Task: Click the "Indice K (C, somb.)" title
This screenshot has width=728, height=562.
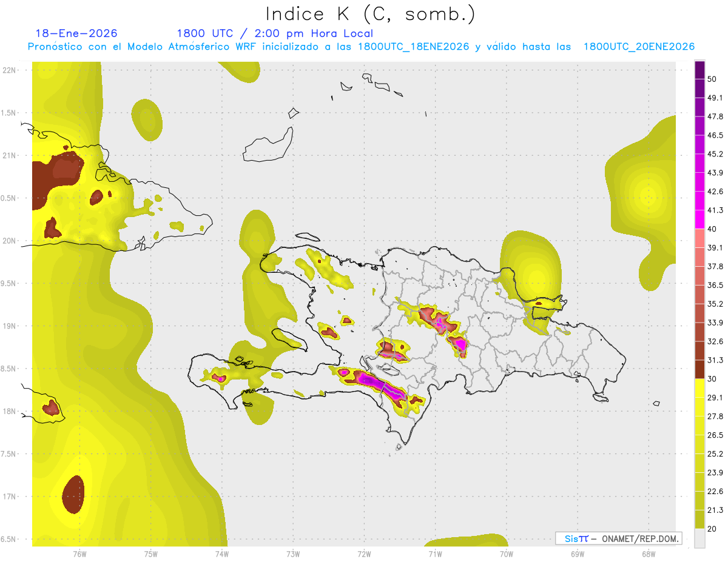Action: point(370,14)
